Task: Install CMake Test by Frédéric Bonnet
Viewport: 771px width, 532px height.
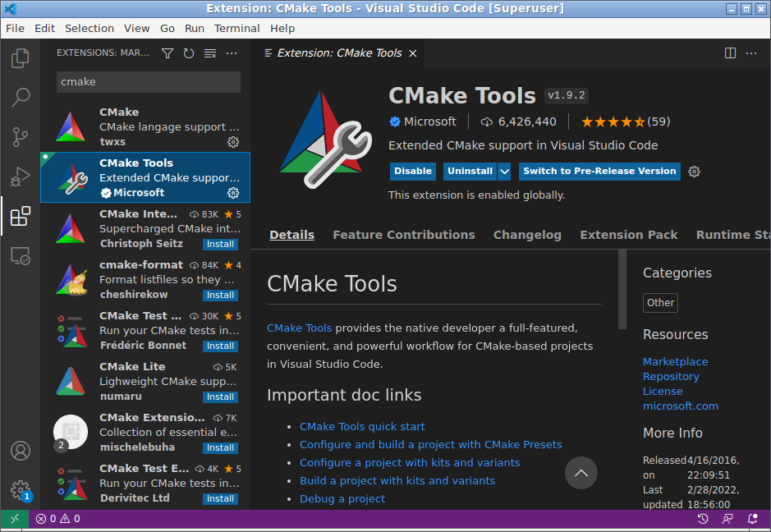Action: (x=220, y=346)
